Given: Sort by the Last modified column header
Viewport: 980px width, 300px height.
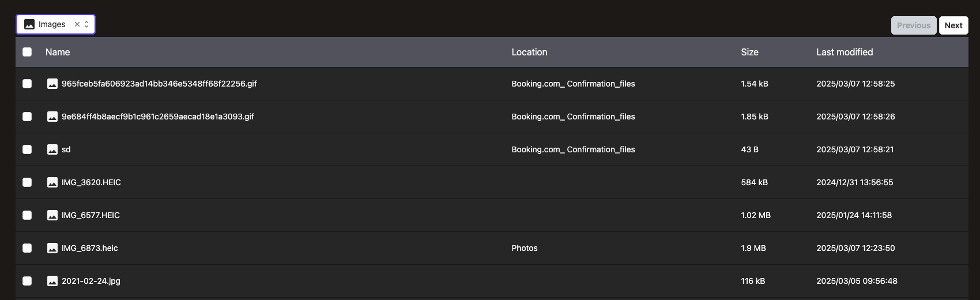Looking at the screenshot, I should 844,52.
